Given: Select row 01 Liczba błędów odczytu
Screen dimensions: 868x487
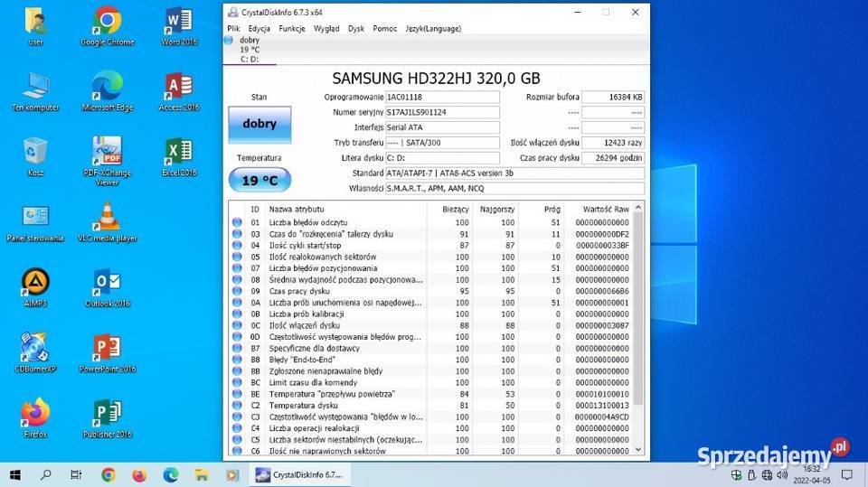Looking at the screenshot, I should tap(430, 222).
